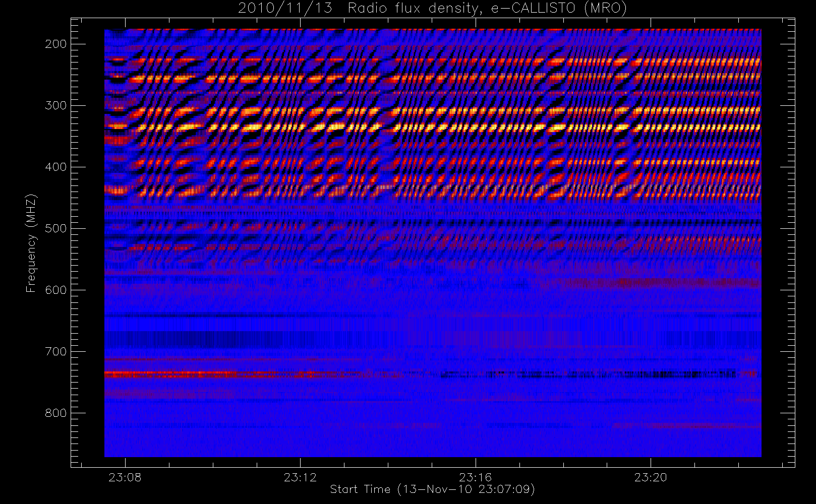The height and width of the screenshot is (504, 816).
Task: Click the 'Frequency (MHz)' axis label
Action: [31, 243]
